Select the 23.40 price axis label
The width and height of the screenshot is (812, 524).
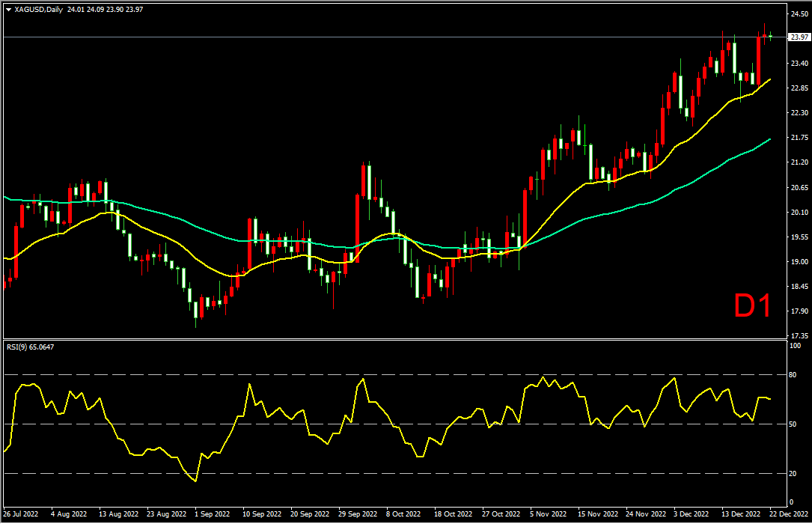(799, 63)
